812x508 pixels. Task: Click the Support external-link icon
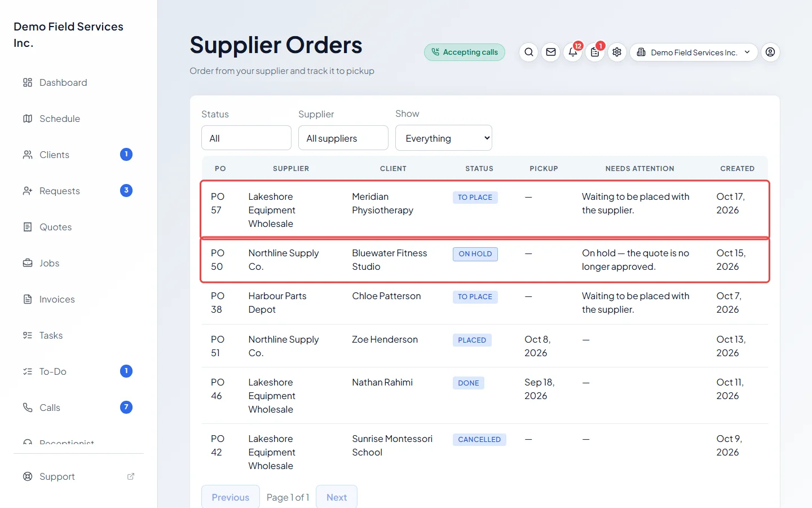coord(131,476)
